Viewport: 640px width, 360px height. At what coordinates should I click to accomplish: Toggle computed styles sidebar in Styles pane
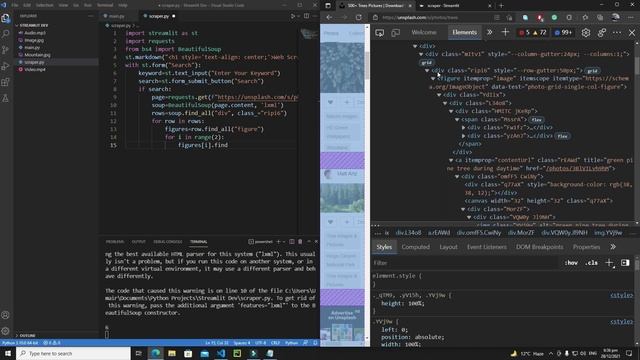625,263
